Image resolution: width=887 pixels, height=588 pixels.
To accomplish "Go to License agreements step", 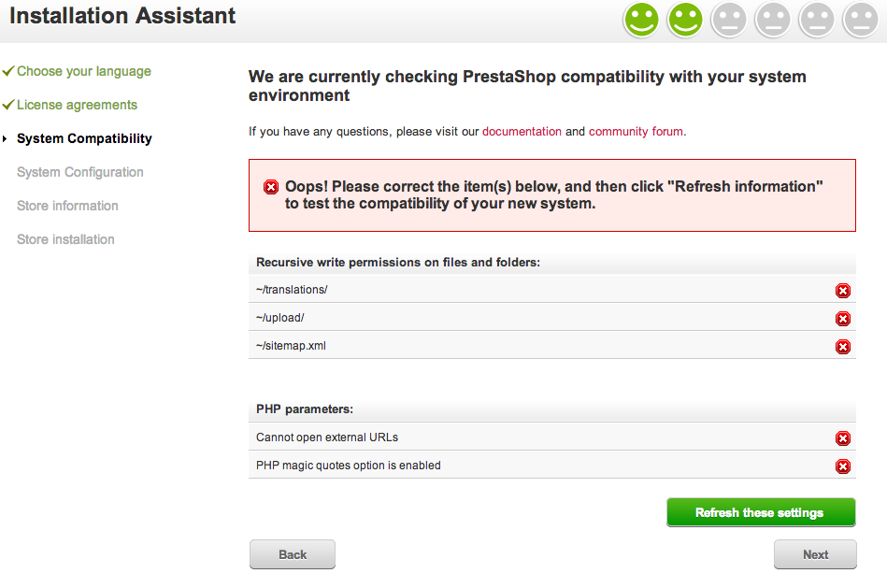I will pos(77,105).
